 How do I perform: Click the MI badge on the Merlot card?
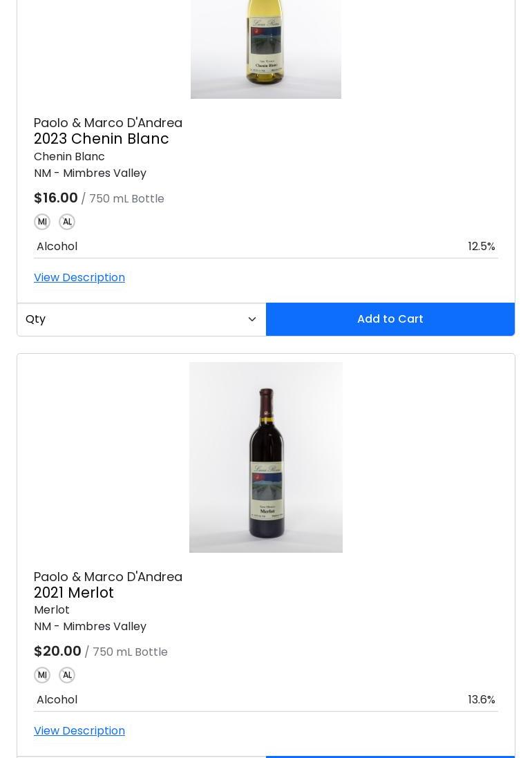[x=42, y=675]
